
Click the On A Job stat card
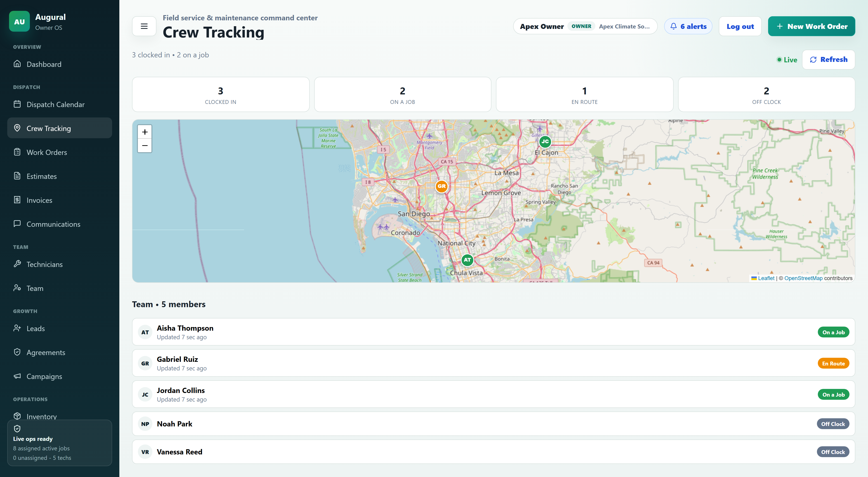tap(402, 95)
